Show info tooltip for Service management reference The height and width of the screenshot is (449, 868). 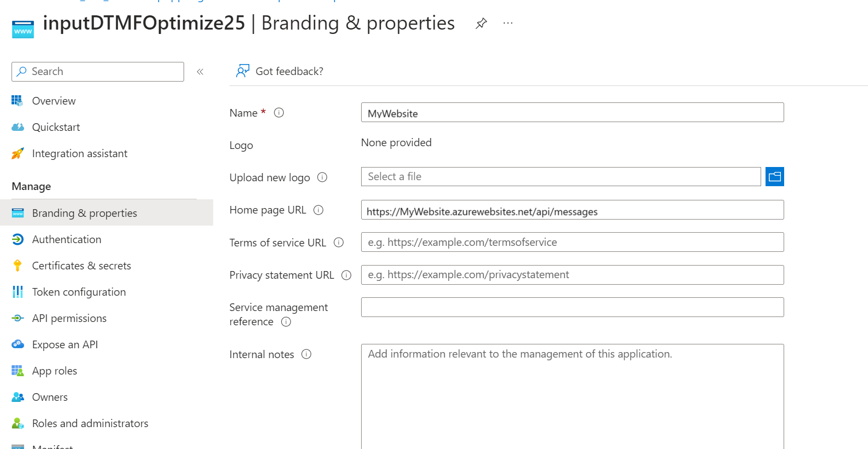286,322
